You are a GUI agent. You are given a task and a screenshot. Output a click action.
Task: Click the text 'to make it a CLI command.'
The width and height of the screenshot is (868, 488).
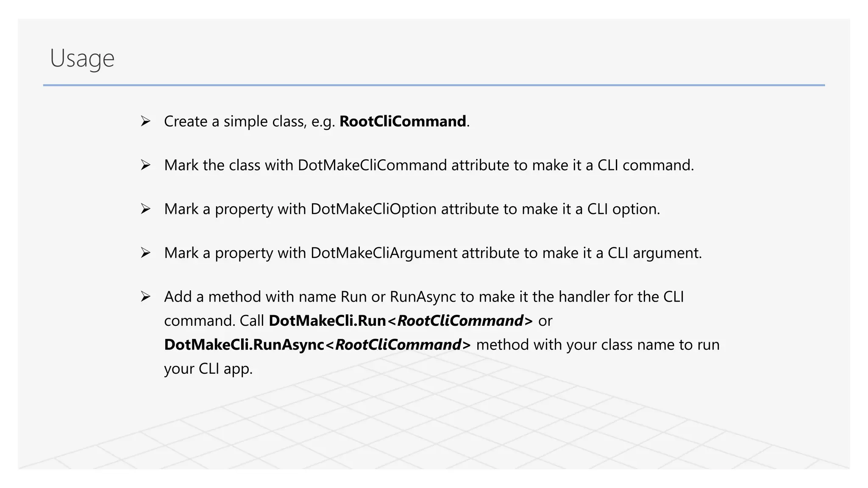604,165
